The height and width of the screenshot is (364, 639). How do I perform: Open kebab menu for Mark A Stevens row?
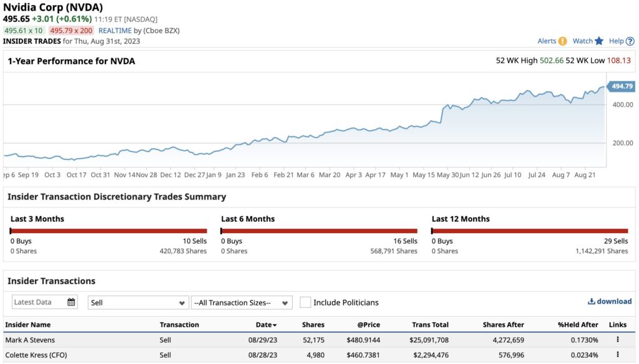pos(617,340)
